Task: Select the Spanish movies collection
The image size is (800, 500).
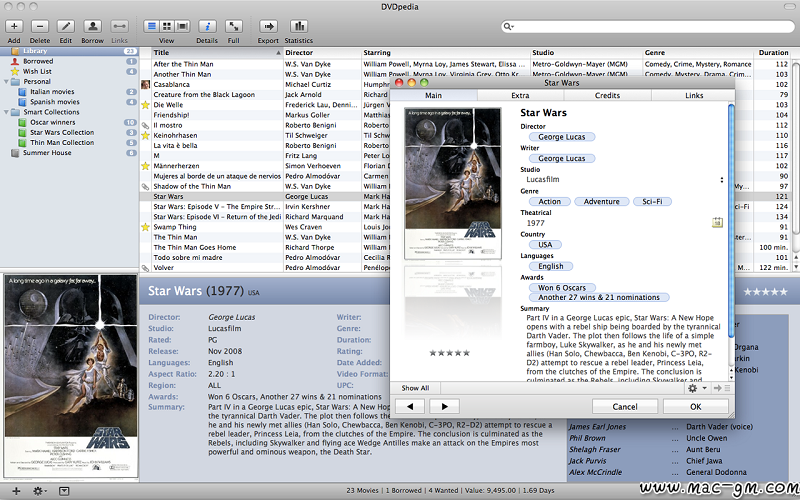Action: click(x=69, y=102)
